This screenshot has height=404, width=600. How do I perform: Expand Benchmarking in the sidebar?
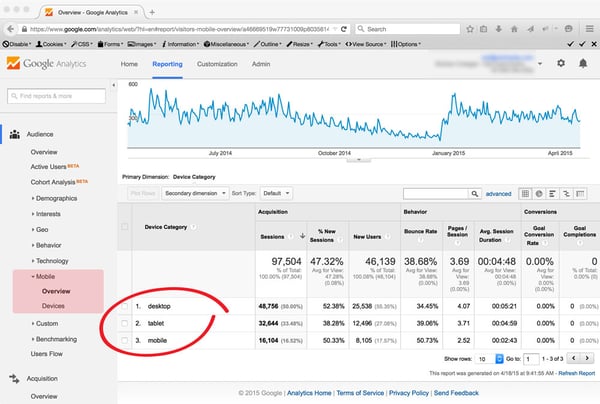coord(54,339)
